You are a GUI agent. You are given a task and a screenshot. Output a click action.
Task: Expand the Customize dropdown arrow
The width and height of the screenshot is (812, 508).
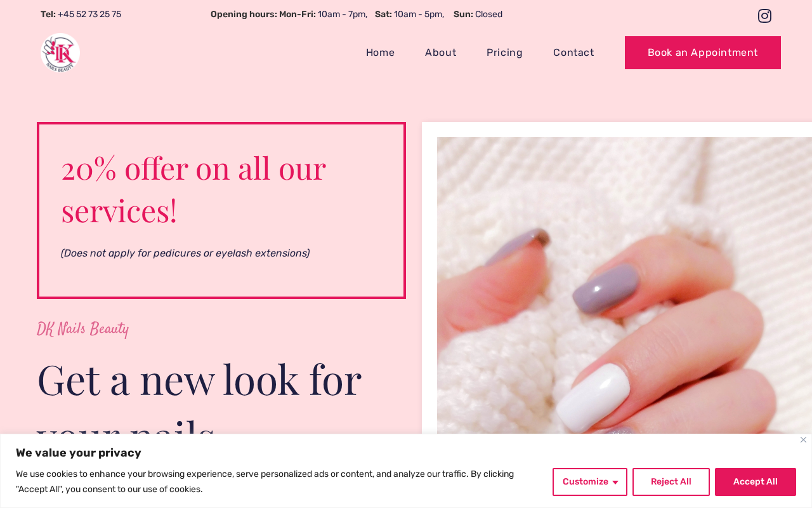615,482
